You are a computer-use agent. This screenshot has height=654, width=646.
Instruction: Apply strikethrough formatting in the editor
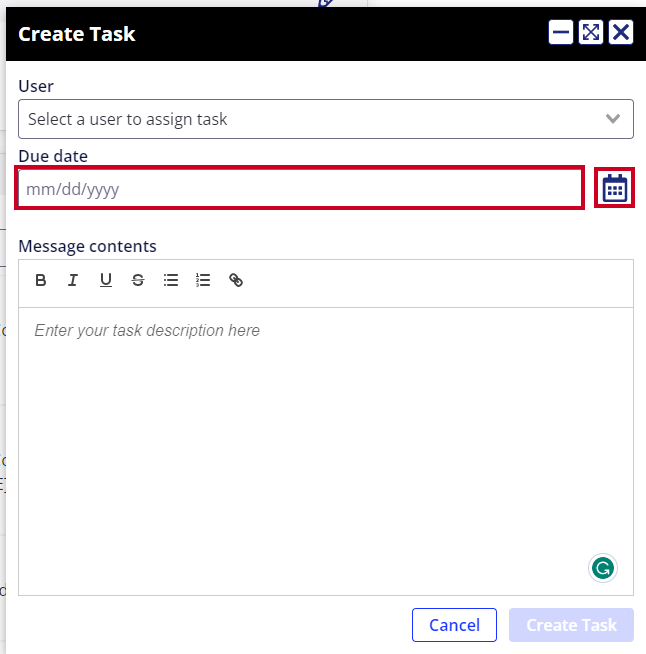pyautogui.click(x=138, y=280)
